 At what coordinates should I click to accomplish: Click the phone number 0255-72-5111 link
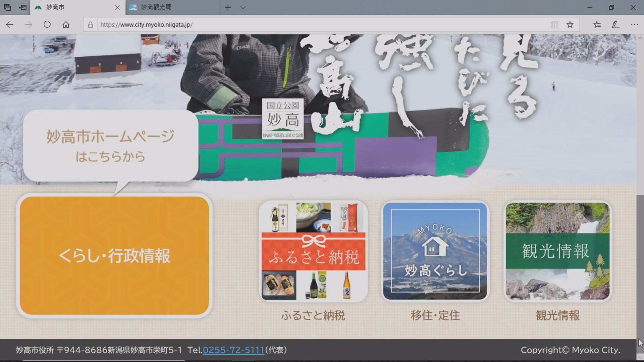(233, 350)
